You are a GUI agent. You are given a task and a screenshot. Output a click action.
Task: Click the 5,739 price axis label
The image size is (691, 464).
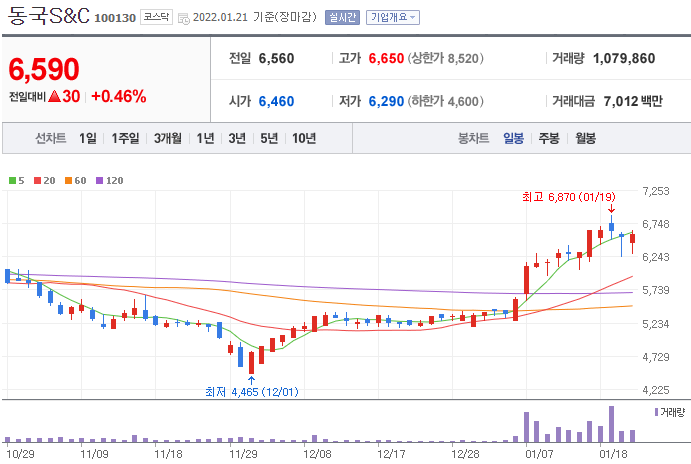pyautogui.click(x=656, y=290)
